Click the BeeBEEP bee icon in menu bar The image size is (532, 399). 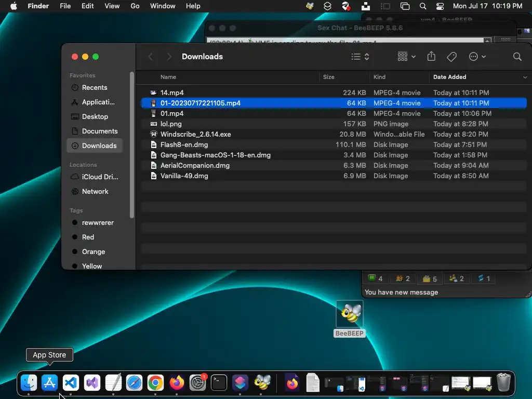(x=310, y=6)
